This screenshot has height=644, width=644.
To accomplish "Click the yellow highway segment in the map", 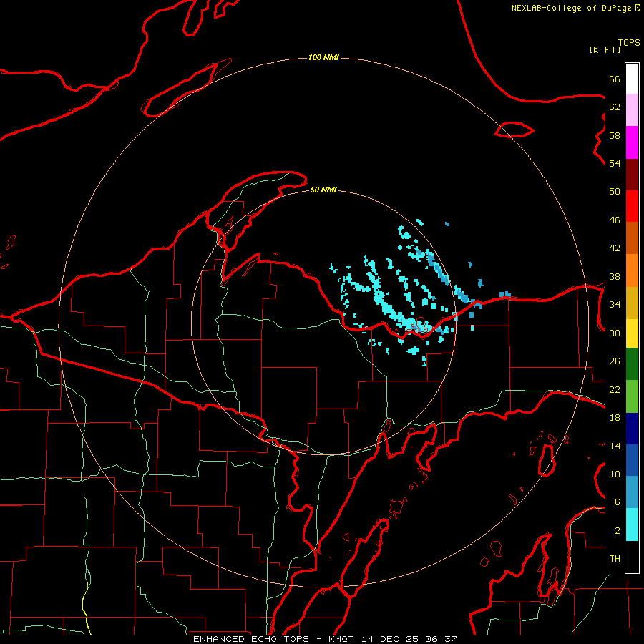I will tap(86, 608).
